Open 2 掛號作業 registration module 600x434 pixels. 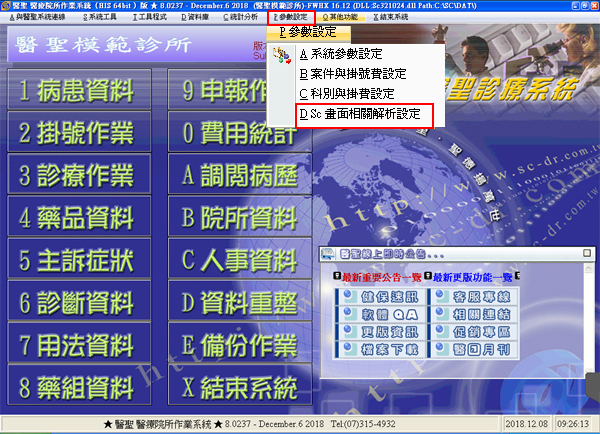pyautogui.click(x=76, y=133)
